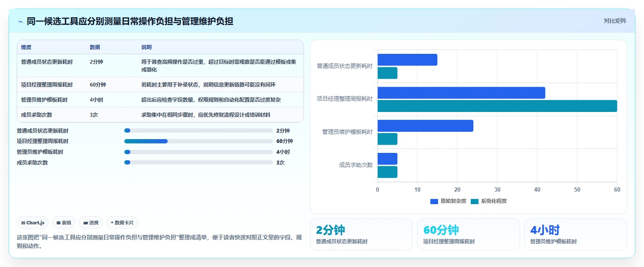
Task: Select the 数据卡片 tag chip
Action: (122, 223)
